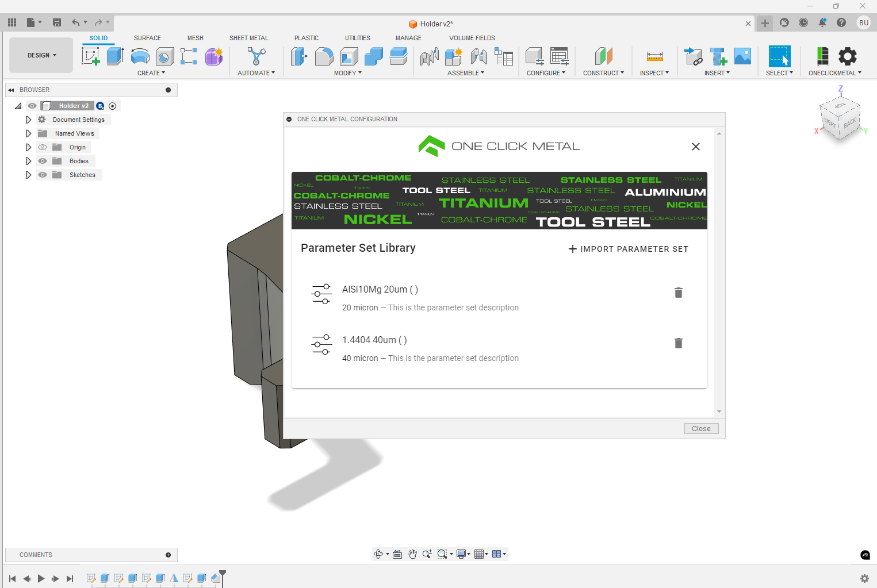The width and height of the screenshot is (877, 588).
Task: Expand the Bodies tree node
Action: click(28, 161)
